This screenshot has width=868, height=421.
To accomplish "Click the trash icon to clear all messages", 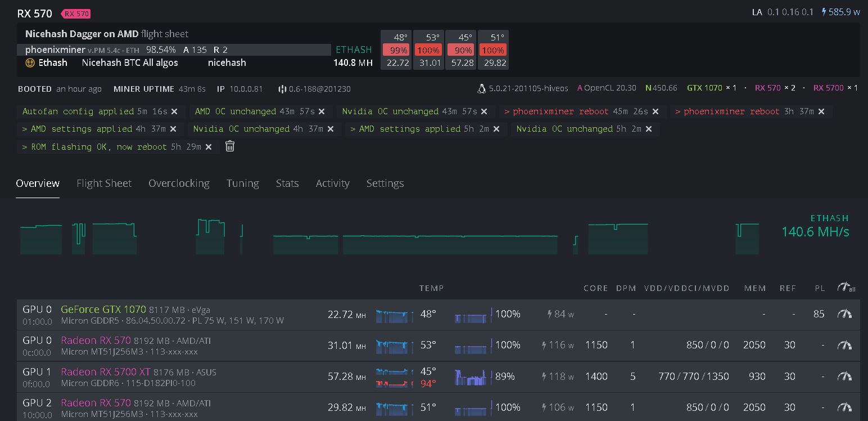I will 230,146.
